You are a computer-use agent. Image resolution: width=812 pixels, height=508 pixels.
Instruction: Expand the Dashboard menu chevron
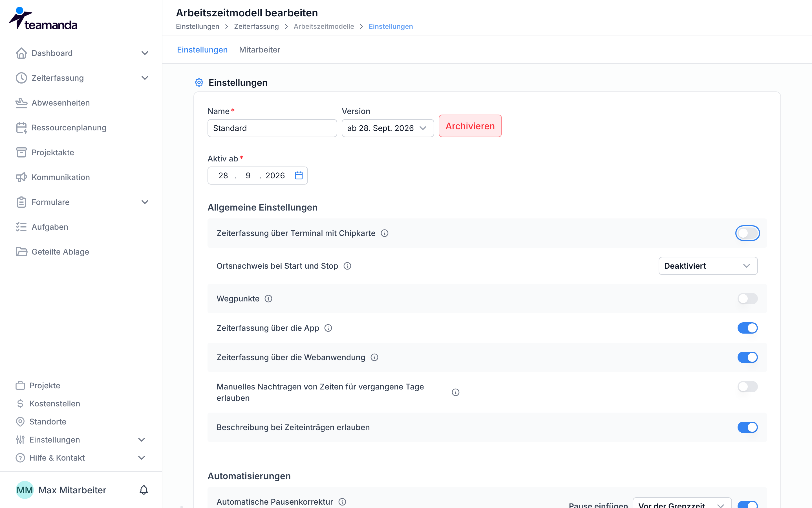pyautogui.click(x=145, y=53)
